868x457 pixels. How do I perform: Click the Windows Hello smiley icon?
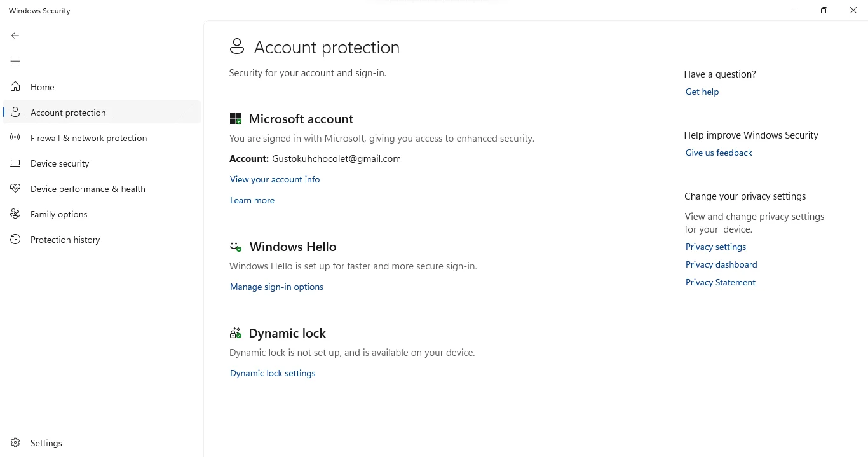click(236, 247)
